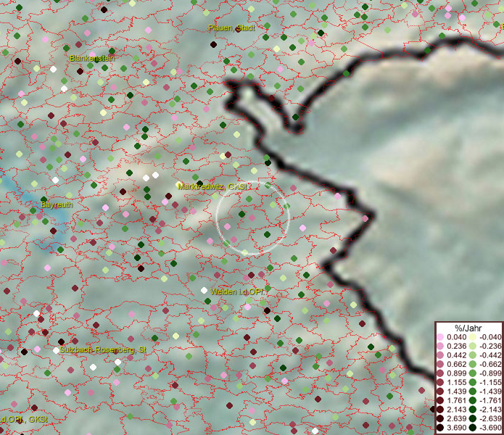This screenshot has height=435, width=504.
Task: Select the Bayreuth map label
Action: [x=57, y=204]
